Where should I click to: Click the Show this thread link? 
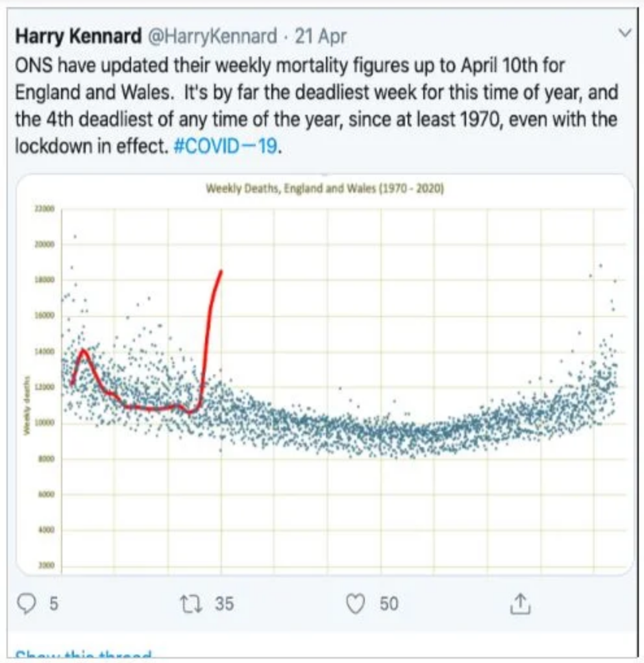pyautogui.click(x=83, y=655)
